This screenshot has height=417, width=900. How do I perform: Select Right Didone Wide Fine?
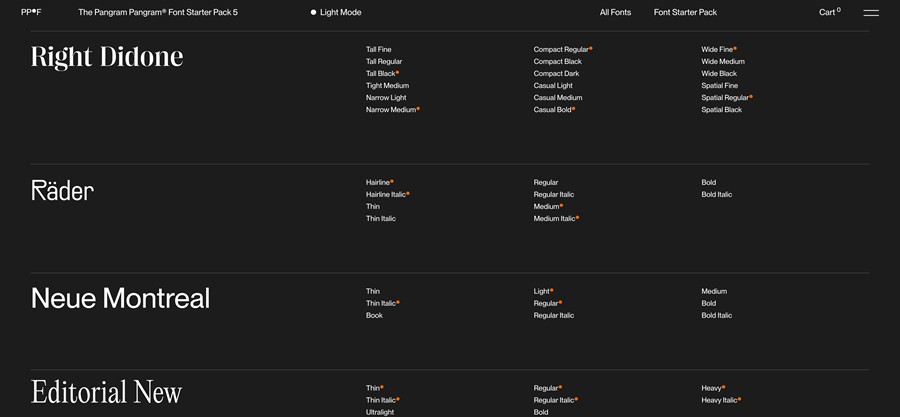pos(719,49)
